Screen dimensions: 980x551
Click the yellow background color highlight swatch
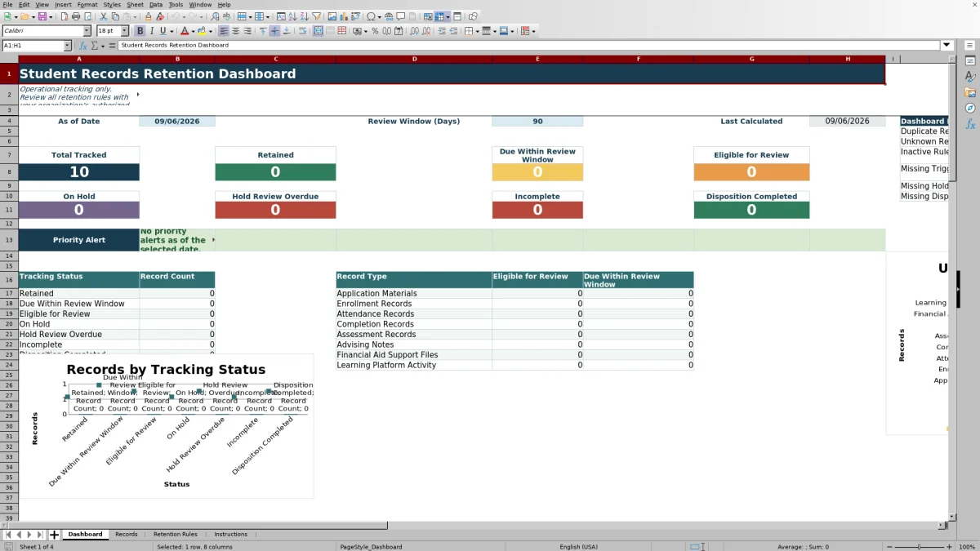coord(201,31)
